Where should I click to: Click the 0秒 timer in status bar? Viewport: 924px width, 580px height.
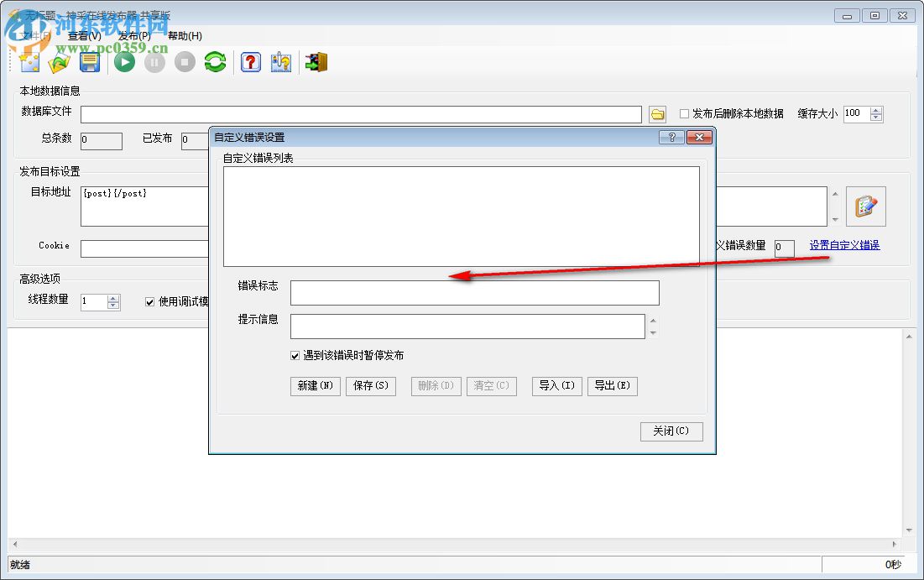click(x=893, y=565)
